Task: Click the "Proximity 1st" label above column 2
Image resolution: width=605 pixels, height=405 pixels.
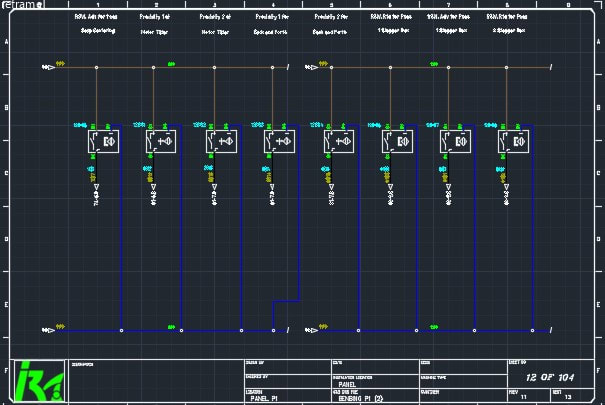Action: coord(153,18)
